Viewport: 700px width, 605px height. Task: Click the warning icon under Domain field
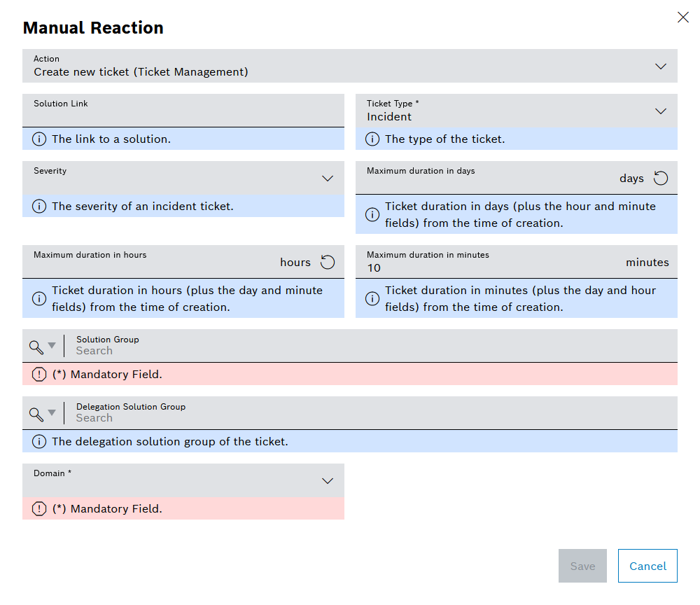pos(39,508)
